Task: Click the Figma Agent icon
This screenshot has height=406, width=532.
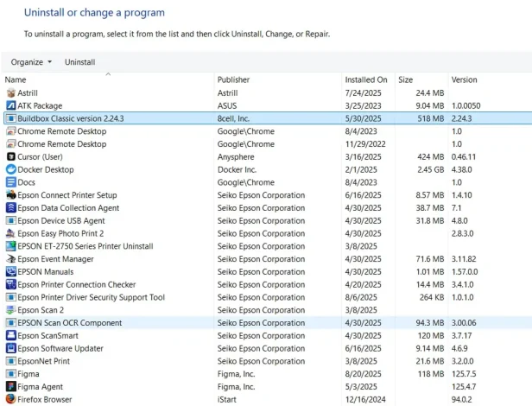Action: click(10, 387)
